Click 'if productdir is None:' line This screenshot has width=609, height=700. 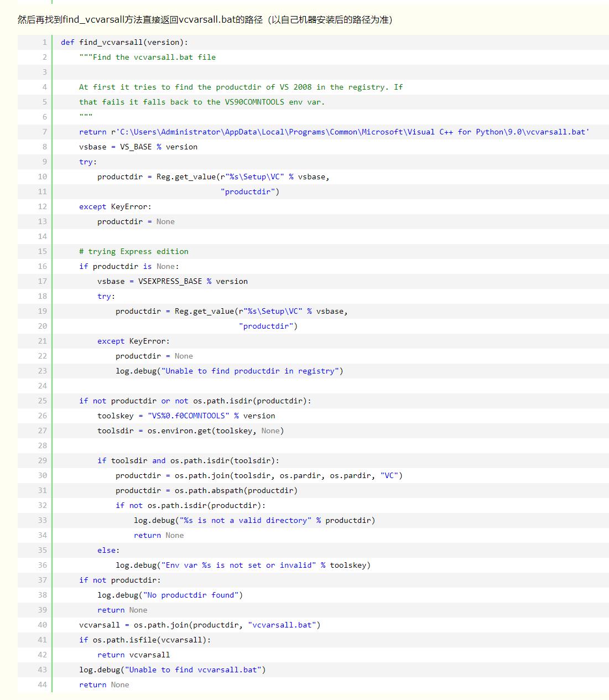pyautogui.click(x=129, y=266)
